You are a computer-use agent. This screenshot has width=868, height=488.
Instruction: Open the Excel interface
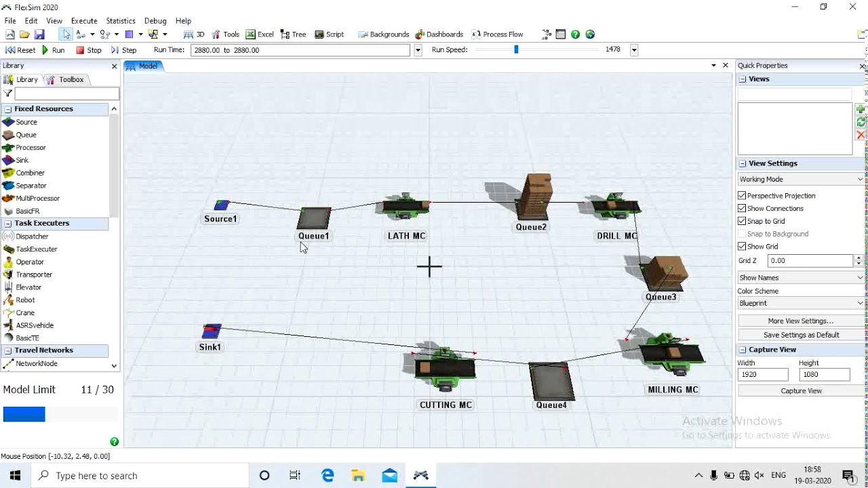point(260,34)
